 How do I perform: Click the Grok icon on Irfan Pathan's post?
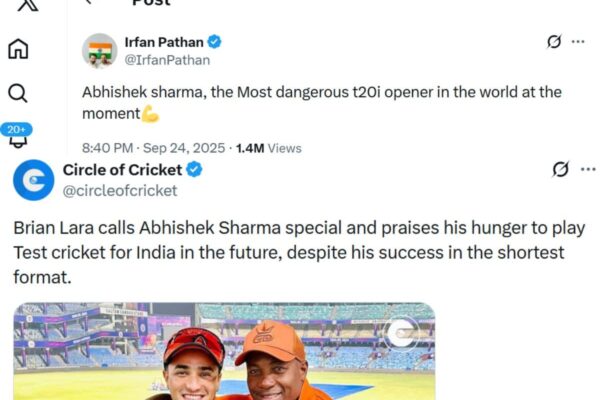553,41
